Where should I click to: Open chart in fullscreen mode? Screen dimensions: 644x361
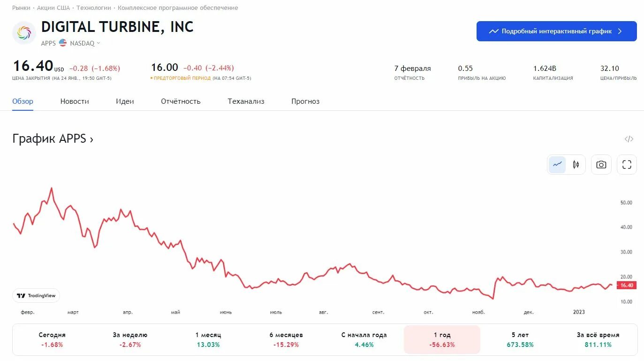coord(627,165)
